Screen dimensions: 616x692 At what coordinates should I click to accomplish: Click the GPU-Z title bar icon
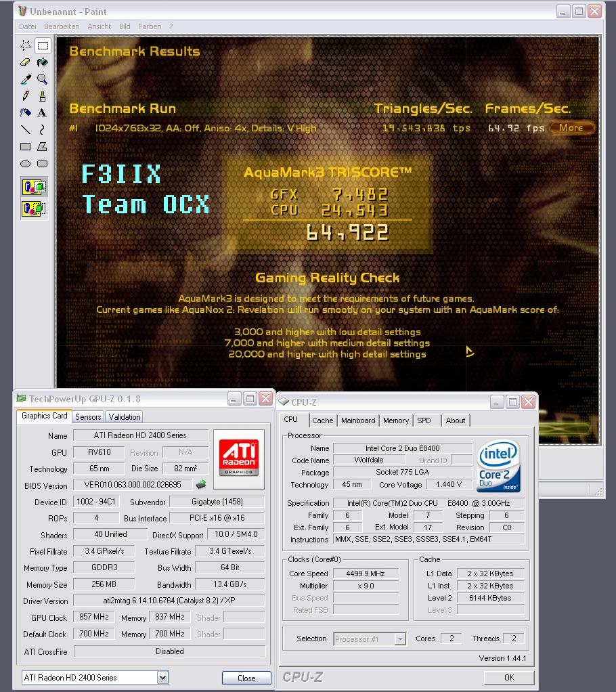[x=21, y=399]
